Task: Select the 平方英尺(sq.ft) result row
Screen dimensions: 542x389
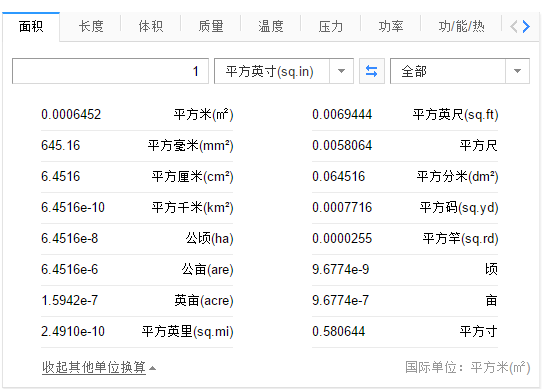Action: click(x=405, y=114)
